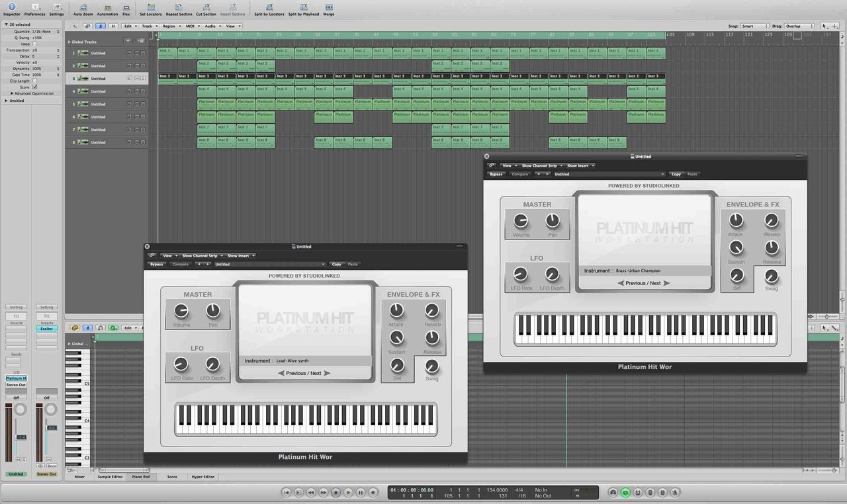Click the Piano Roll MIDI Out icon
The height and width of the screenshot is (504, 847).
pos(113,328)
